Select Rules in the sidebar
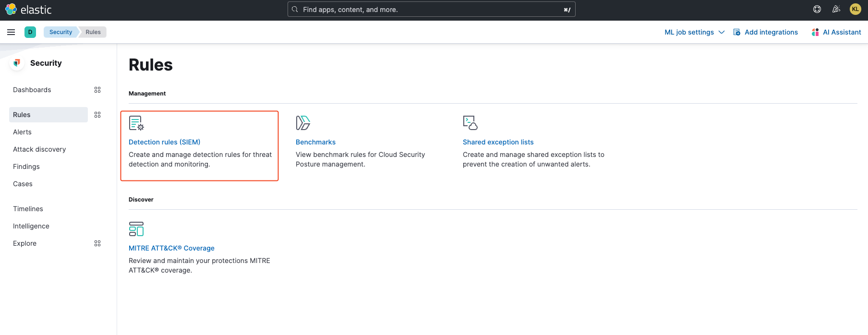The height and width of the screenshot is (335, 868). coord(48,115)
